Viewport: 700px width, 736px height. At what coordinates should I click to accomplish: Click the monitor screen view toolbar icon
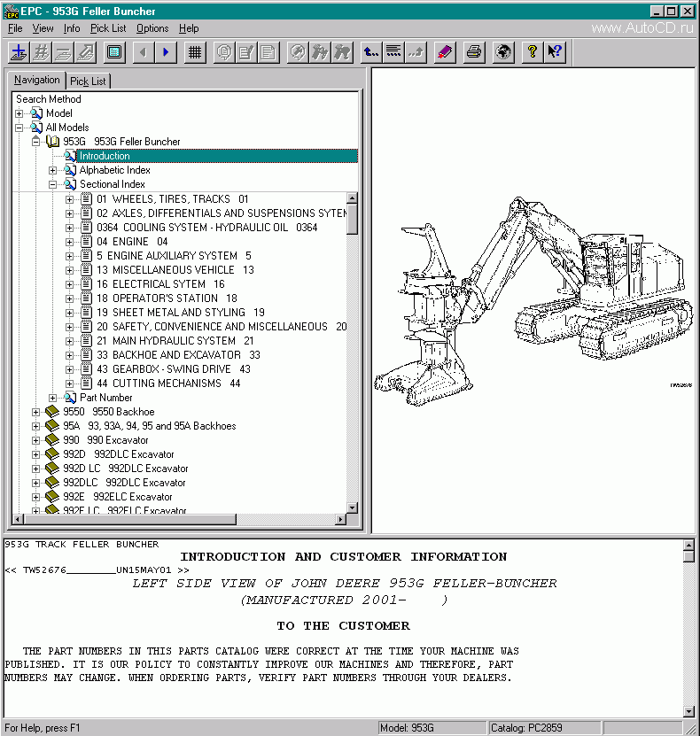point(114,52)
